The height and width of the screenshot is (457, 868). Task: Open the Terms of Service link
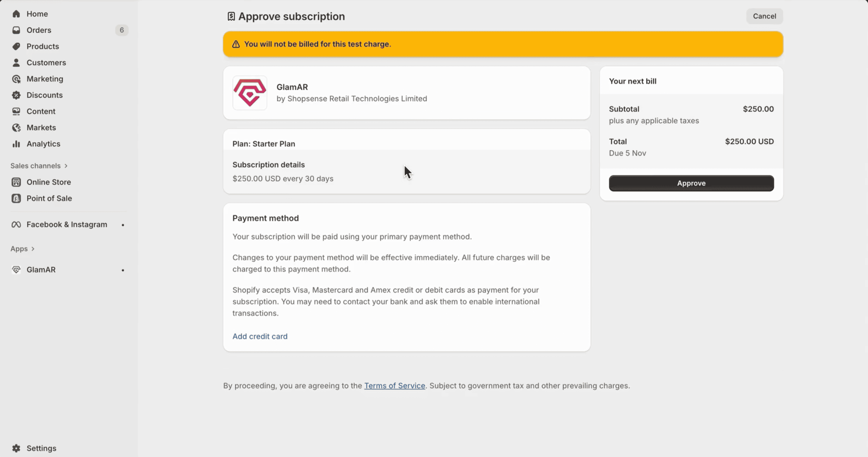(x=395, y=385)
